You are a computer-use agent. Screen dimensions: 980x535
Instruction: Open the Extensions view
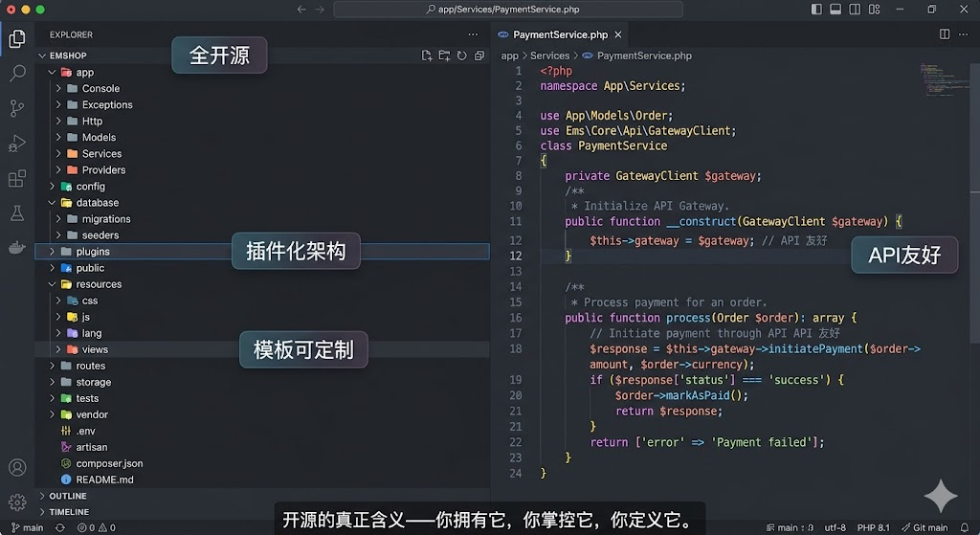(x=17, y=179)
